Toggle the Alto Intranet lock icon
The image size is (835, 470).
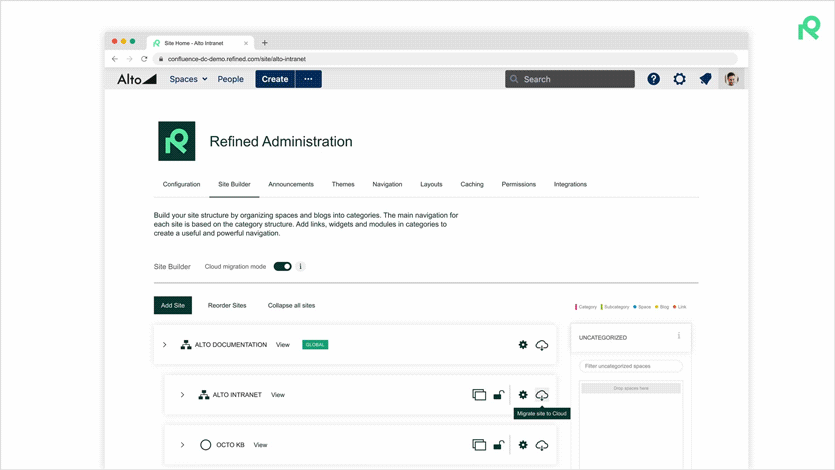[498, 395]
